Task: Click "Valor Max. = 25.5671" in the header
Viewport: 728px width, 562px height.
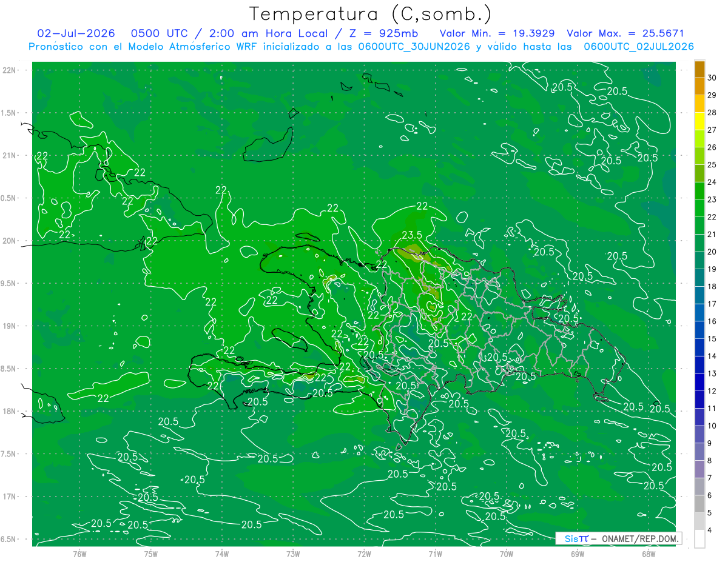Action: pos(625,33)
